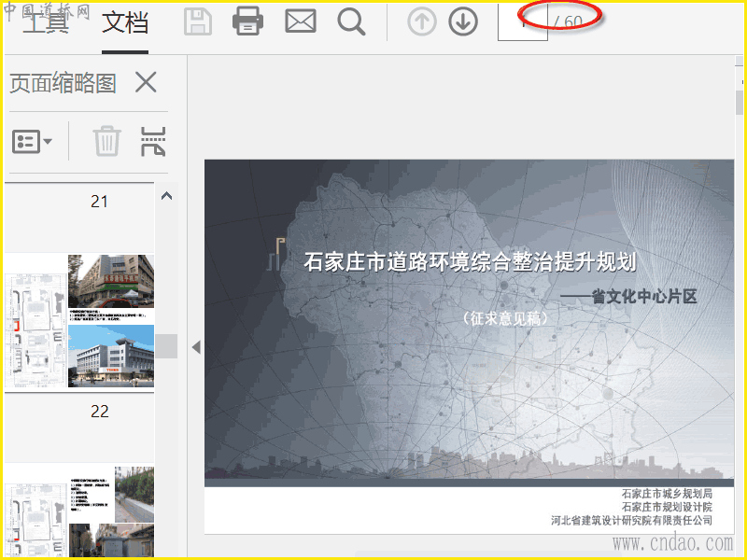Click page label 22 in thumbnails

[x=100, y=411]
